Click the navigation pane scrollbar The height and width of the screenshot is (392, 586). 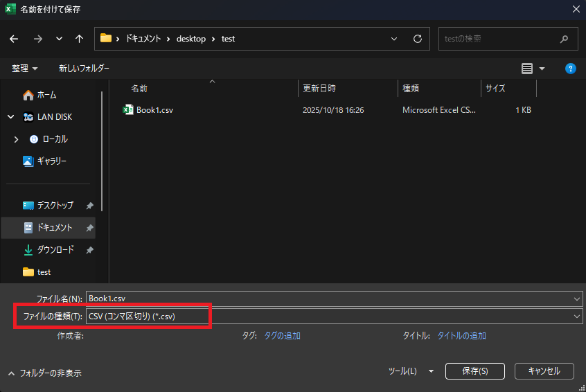pos(102,152)
